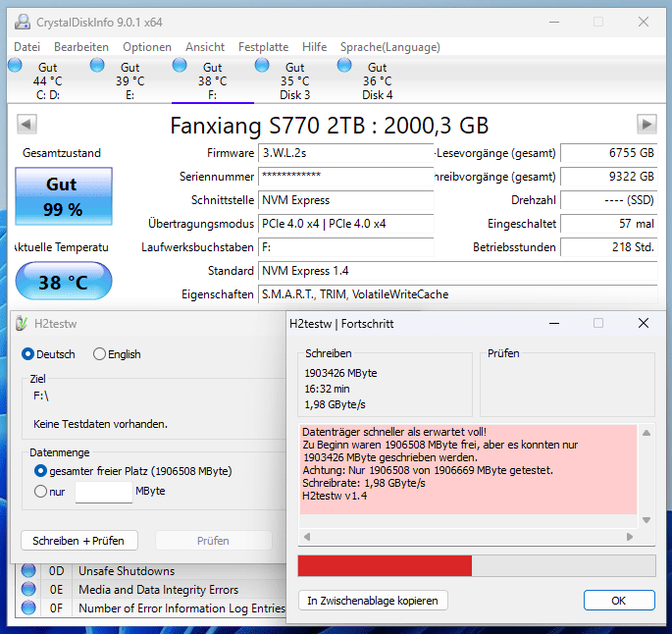
Task: Click the blue status orb for F:
Action: click(x=180, y=65)
